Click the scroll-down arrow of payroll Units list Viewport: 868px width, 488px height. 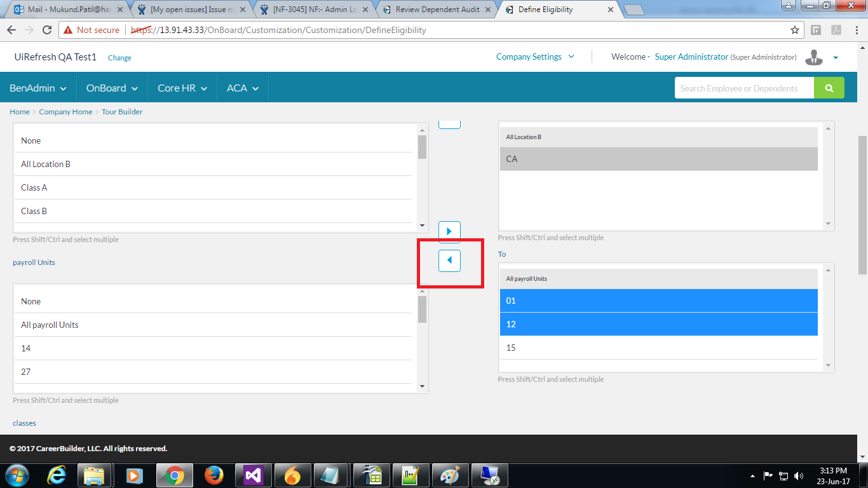point(422,386)
